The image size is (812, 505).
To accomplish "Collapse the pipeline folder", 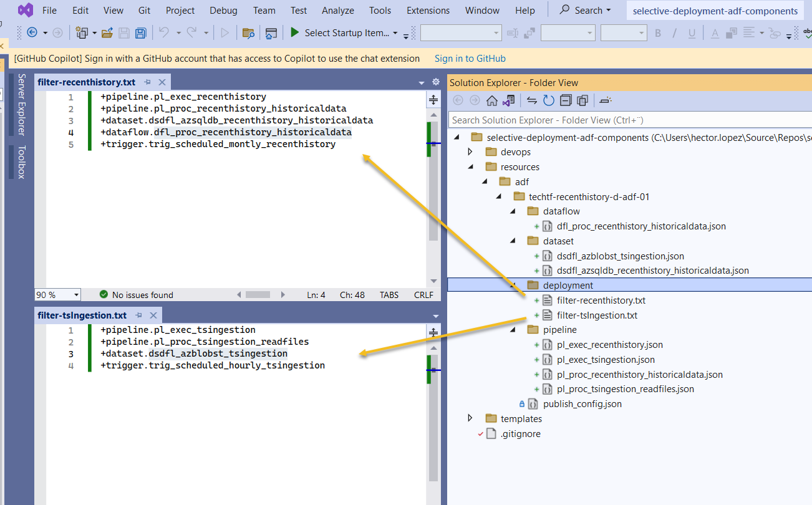I will point(513,330).
